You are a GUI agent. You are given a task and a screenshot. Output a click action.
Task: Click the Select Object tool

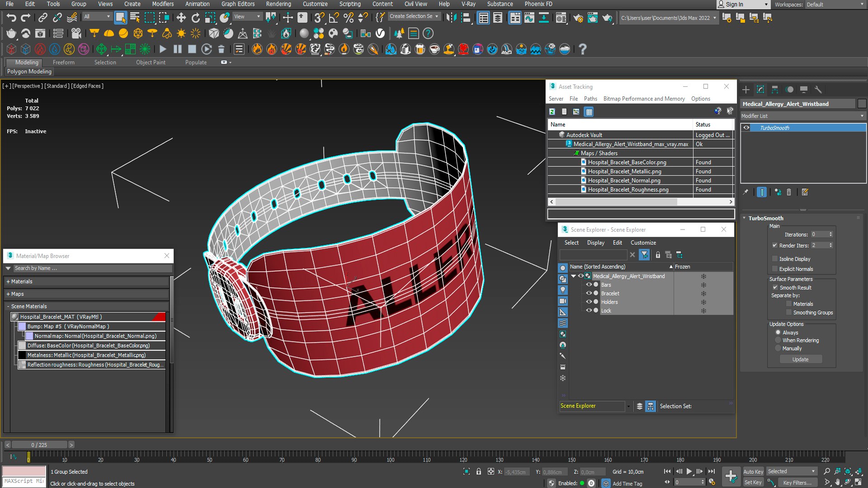tap(120, 18)
